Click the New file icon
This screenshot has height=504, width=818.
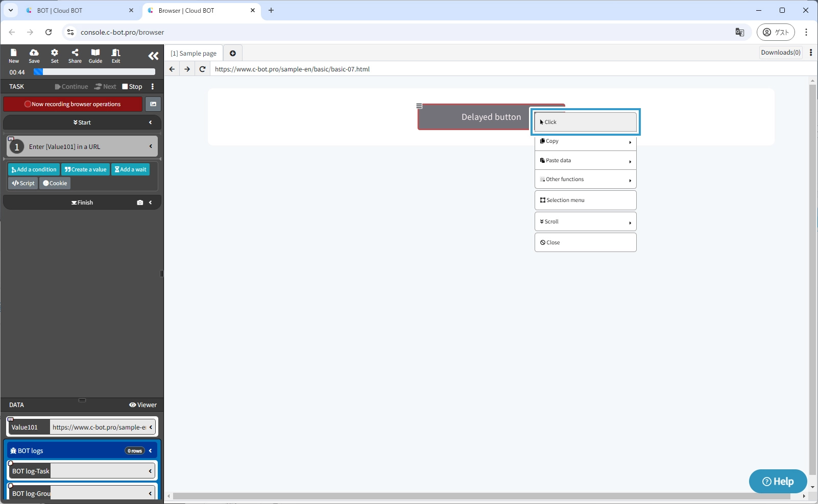(14, 56)
